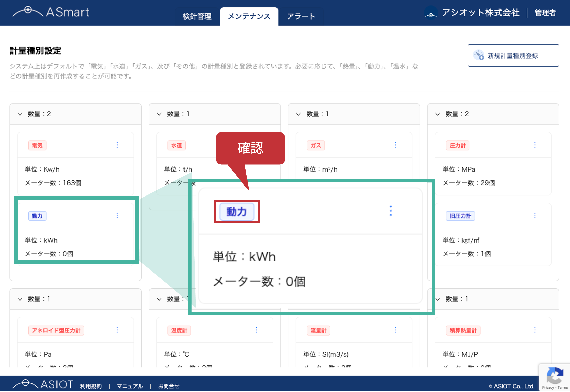This screenshot has height=392, width=570.
Task: Collapse the 数量：1 group containing 水道
Action: [159, 114]
